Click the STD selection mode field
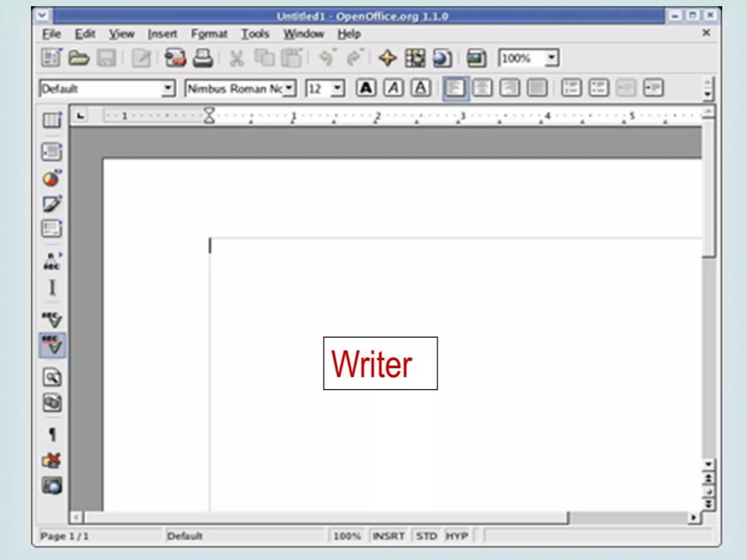This screenshot has height=560, width=747. tap(426, 536)
